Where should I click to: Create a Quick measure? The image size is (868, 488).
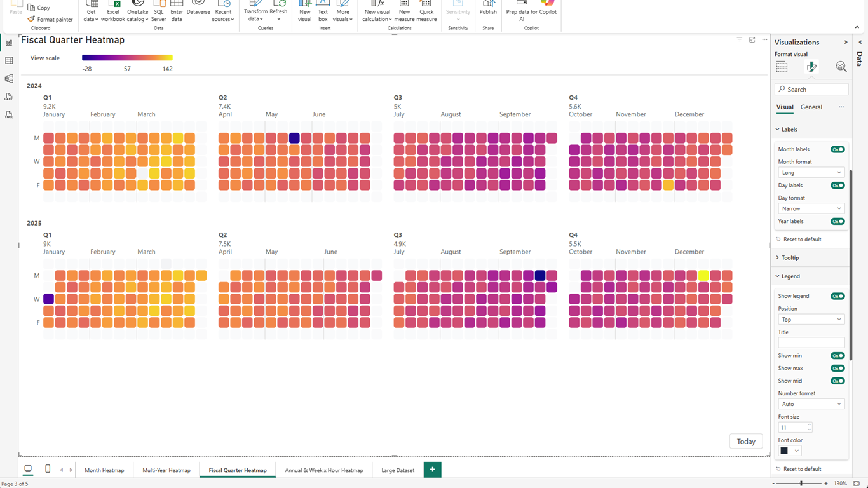(426, 11)
